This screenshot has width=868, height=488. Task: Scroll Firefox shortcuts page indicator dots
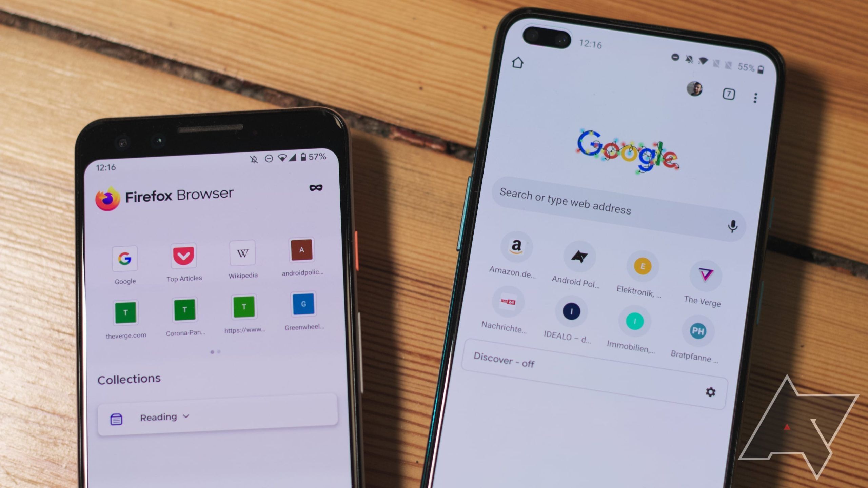pos(215,352)
